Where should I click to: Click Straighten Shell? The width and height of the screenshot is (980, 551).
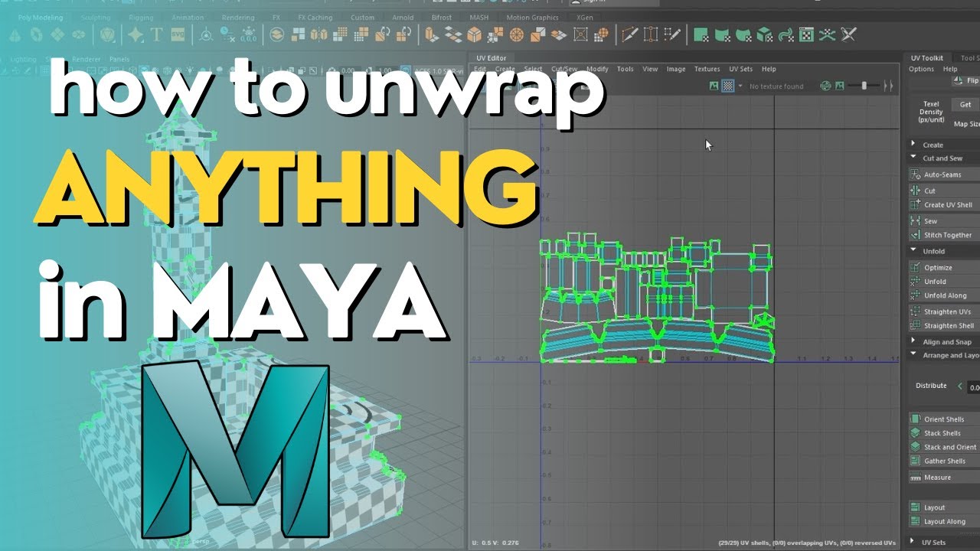(944, 326)
